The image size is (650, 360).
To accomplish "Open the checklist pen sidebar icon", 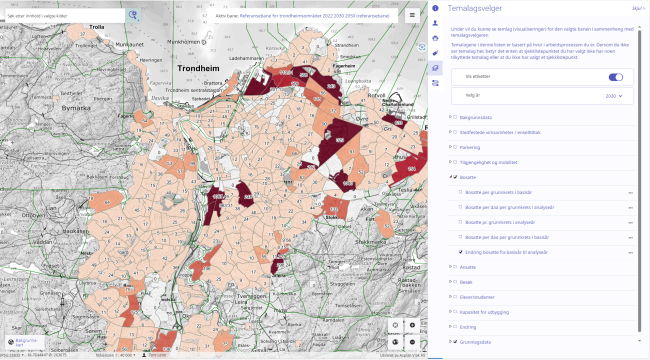I will 435,53.
